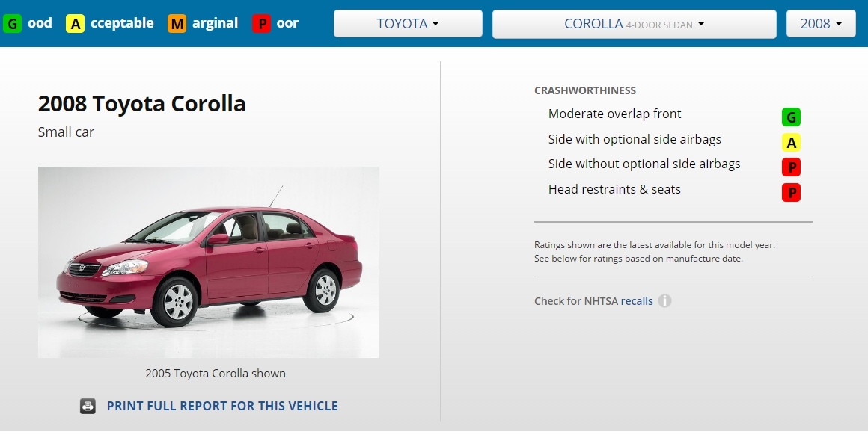Click the green G rating for Moderate overlap front
The height and width of the screenshot is (435, 868).
791,117
